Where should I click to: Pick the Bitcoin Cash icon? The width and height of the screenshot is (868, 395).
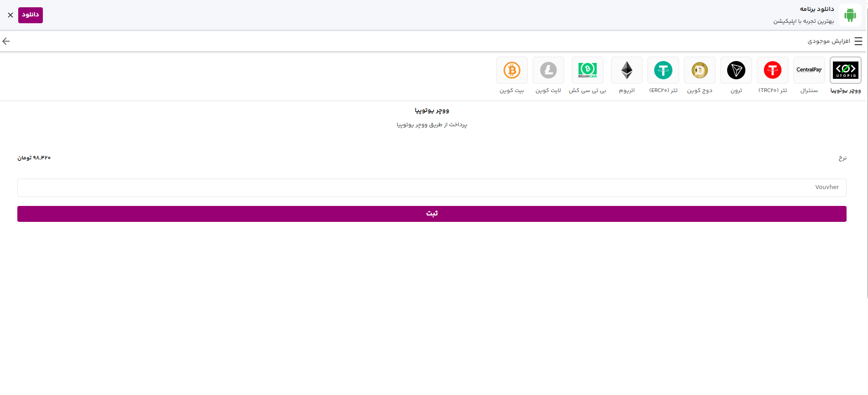click(587, 70)
